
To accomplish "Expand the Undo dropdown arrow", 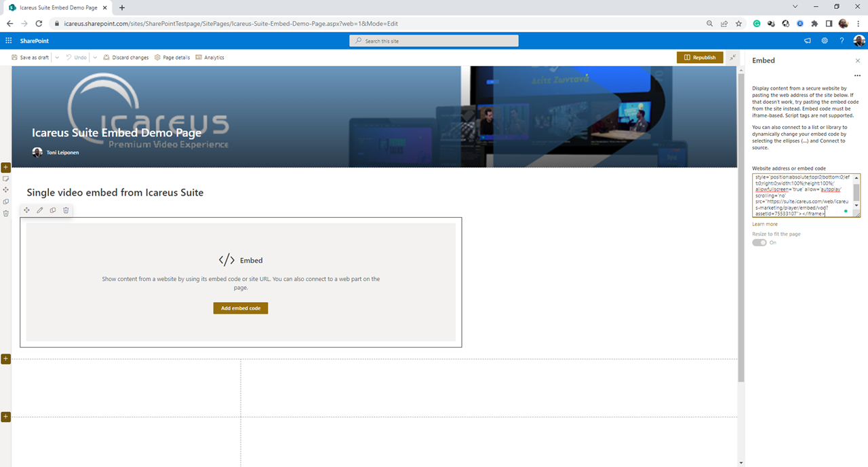I will coord(95,58).
